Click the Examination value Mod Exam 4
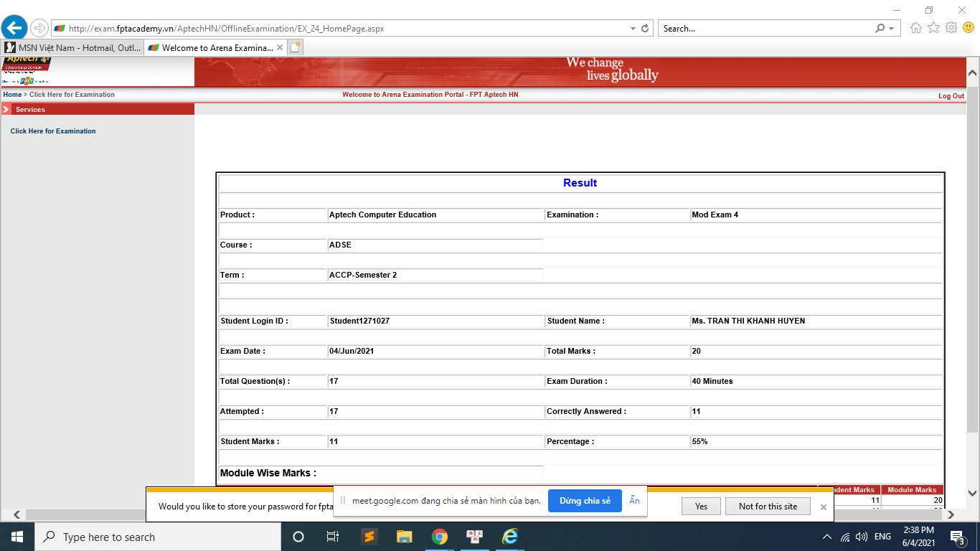 click(x=715, y=215)
